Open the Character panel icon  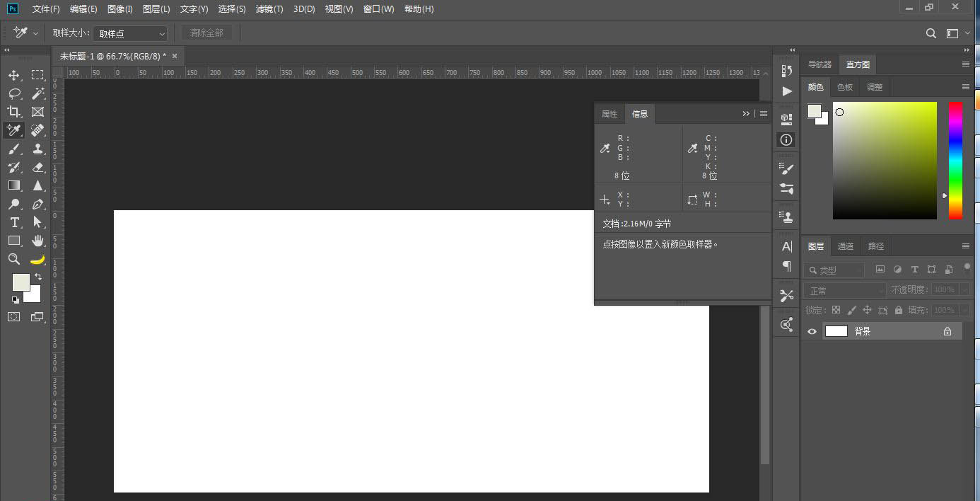[x=786, y=246]
